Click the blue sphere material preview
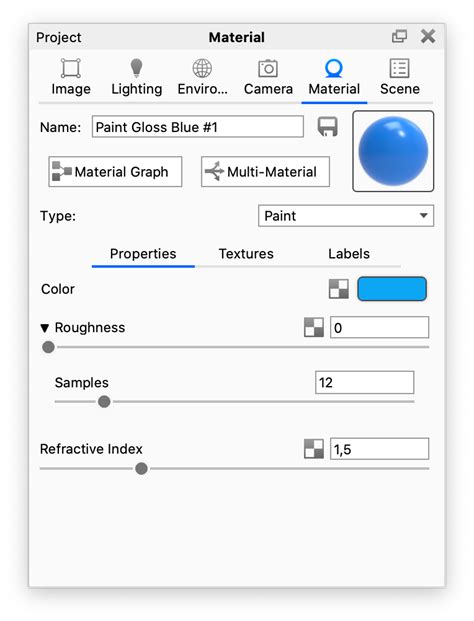This screenshot has height=621, width=474. click(393, 151)
